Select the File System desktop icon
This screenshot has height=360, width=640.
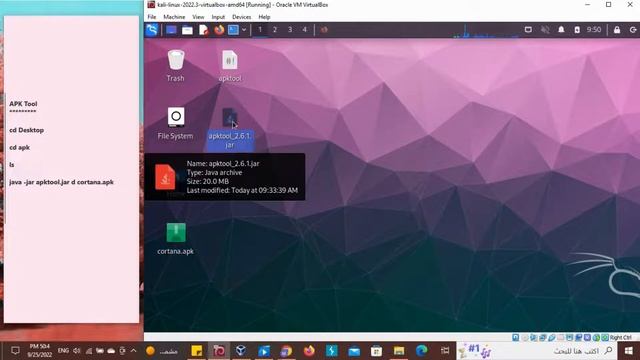click(176, 123)
